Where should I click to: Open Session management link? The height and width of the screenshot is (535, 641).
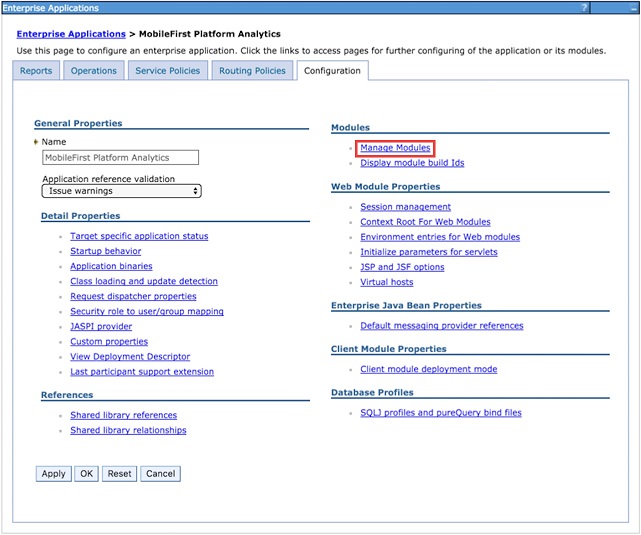(x=406, y=207)
